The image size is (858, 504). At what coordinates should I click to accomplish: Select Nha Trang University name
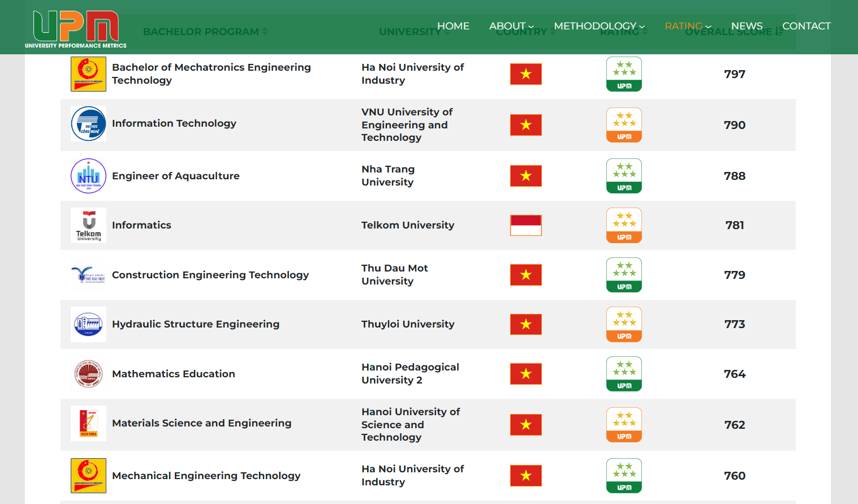click(x=388, y=175)
